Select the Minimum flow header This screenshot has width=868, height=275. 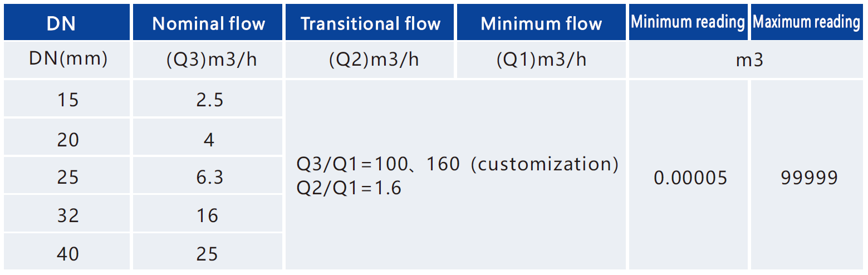click(x=541, y=23)
